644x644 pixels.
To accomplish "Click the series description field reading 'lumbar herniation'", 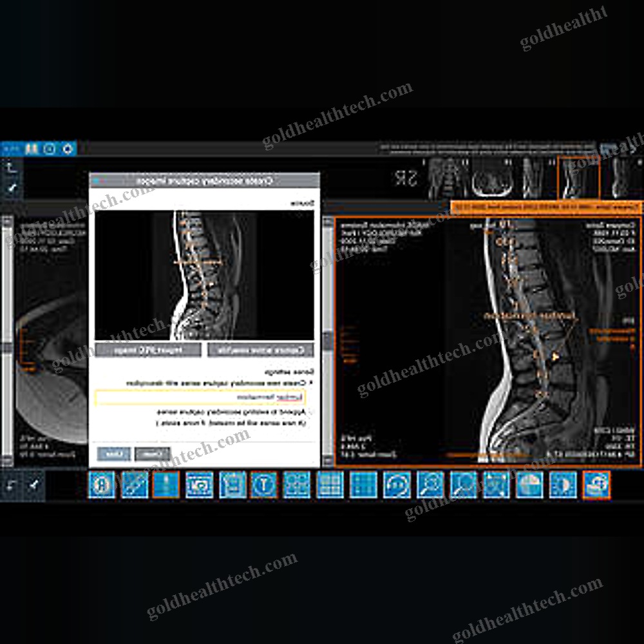I will 200,397.
